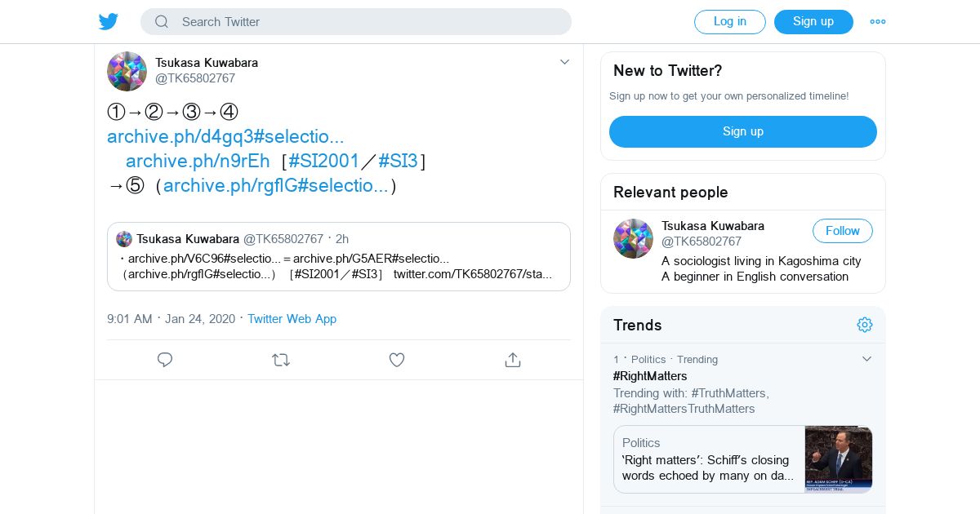Open the three-dot more menu
980x514 pixels.
878,22
